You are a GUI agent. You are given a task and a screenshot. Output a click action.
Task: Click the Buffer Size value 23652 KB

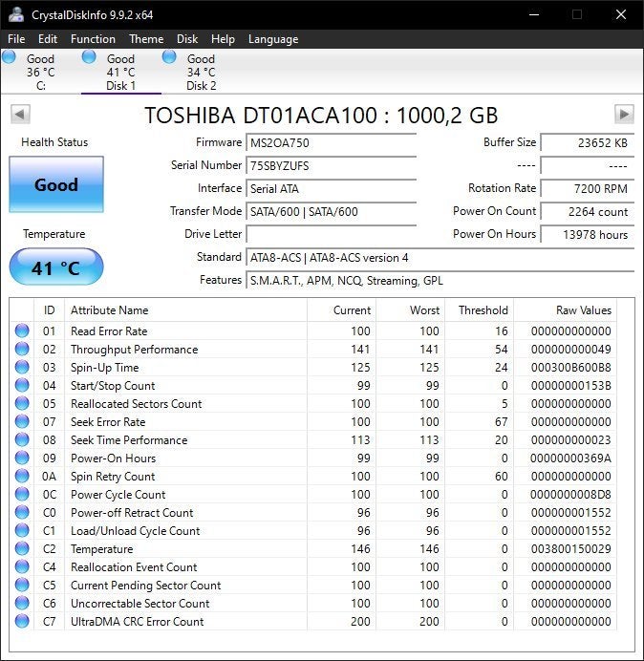(587, 143)
